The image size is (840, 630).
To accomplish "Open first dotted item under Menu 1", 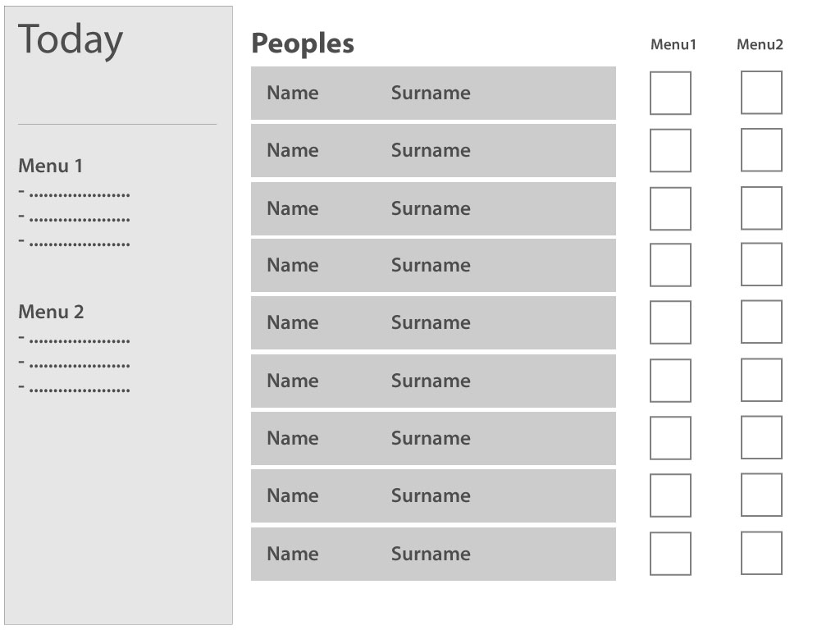I will tap(74, 194).
